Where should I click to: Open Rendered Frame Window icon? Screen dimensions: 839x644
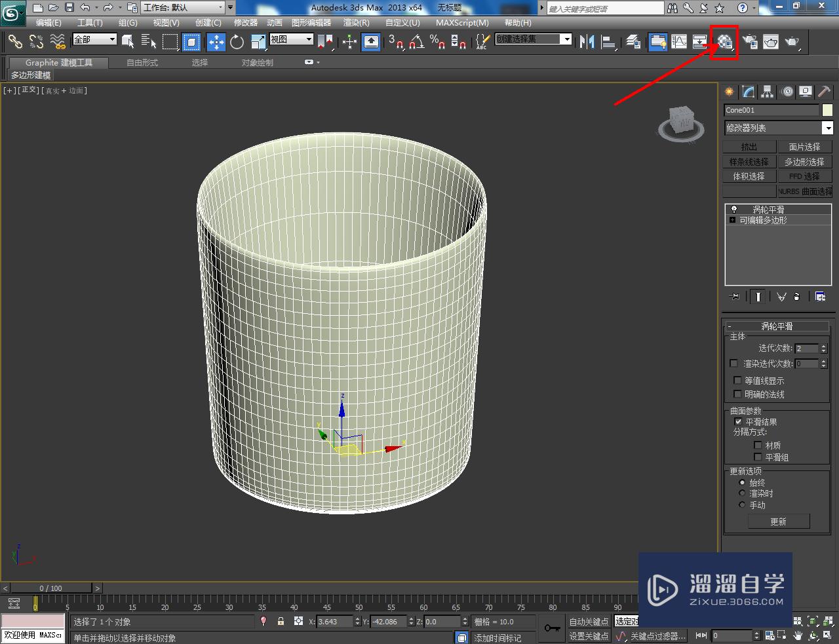click(771, 42)
